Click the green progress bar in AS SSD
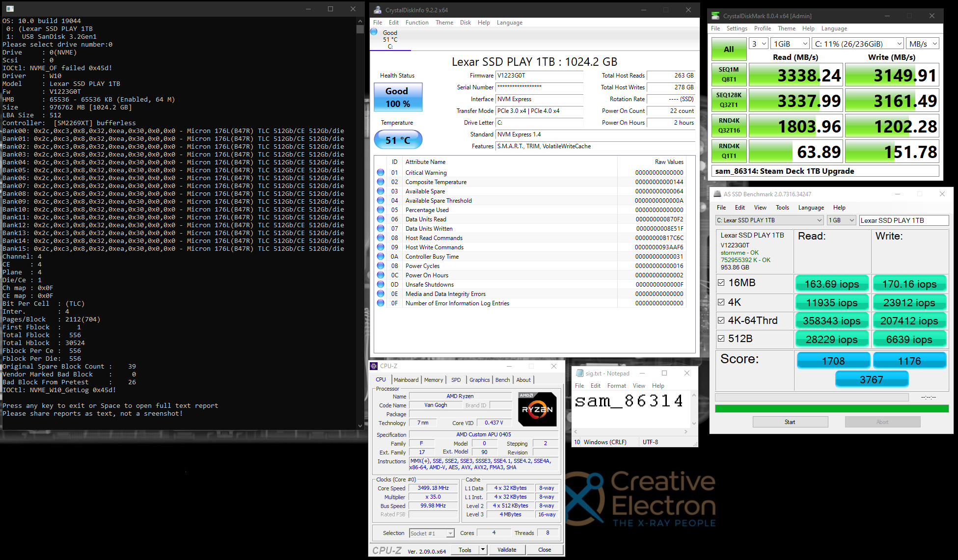Viewport: 958px width, 560px height. click(832, 408)
